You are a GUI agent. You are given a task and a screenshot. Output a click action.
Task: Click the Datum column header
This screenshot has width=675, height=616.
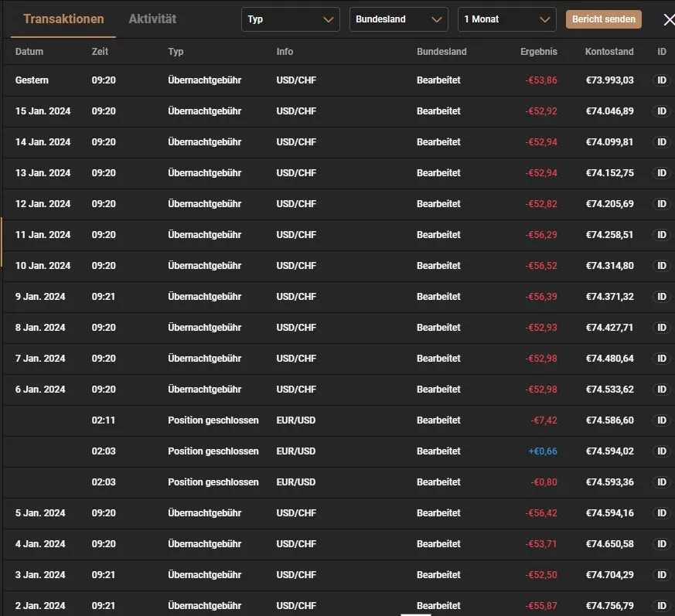pyautogui.click(x=29, y=52)
